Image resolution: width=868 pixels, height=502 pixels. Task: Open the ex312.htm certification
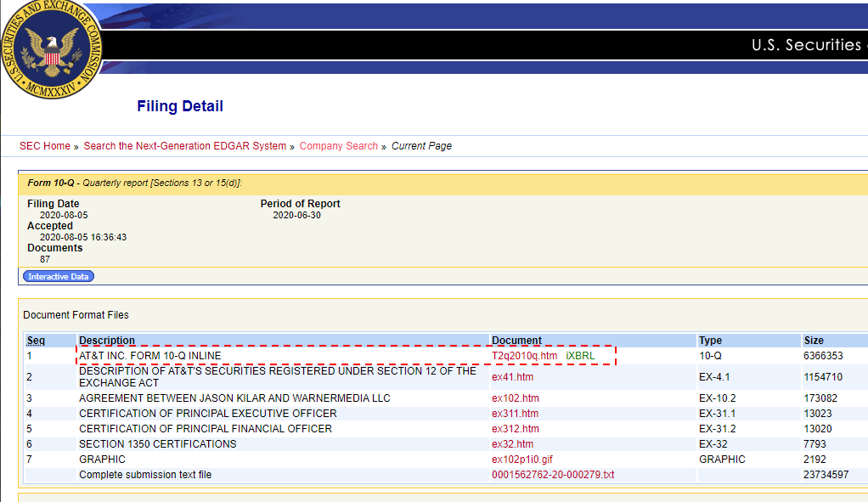(x=516, y=429)
